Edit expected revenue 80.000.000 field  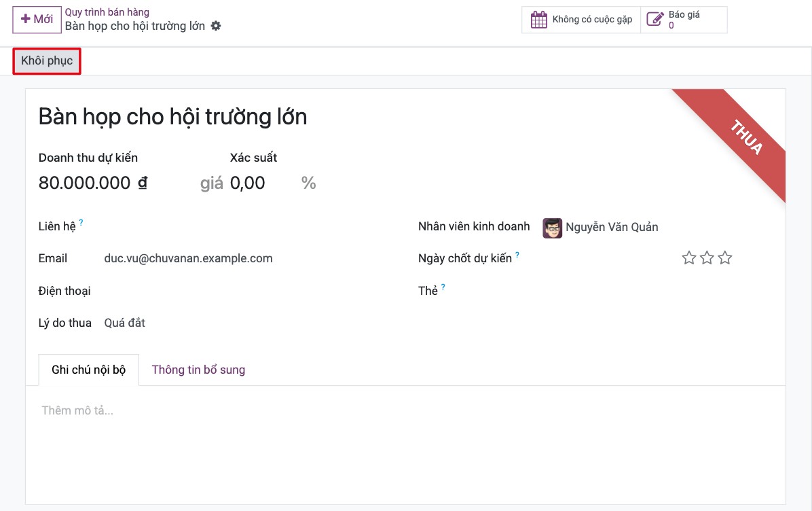[84, 183]
